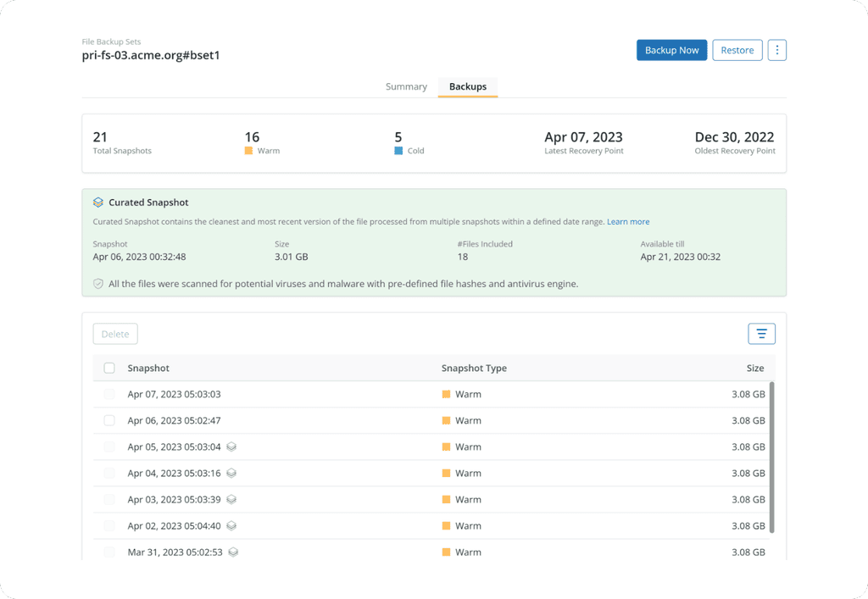Open the Learn more link

(x=628, y=221)
